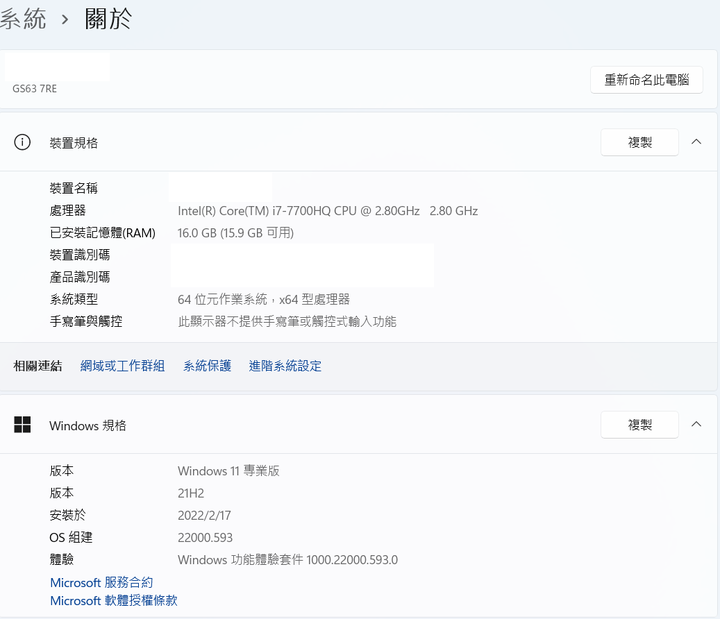Open Microsoft 服務合約 link
720x619 pixels.
(101, 582)
